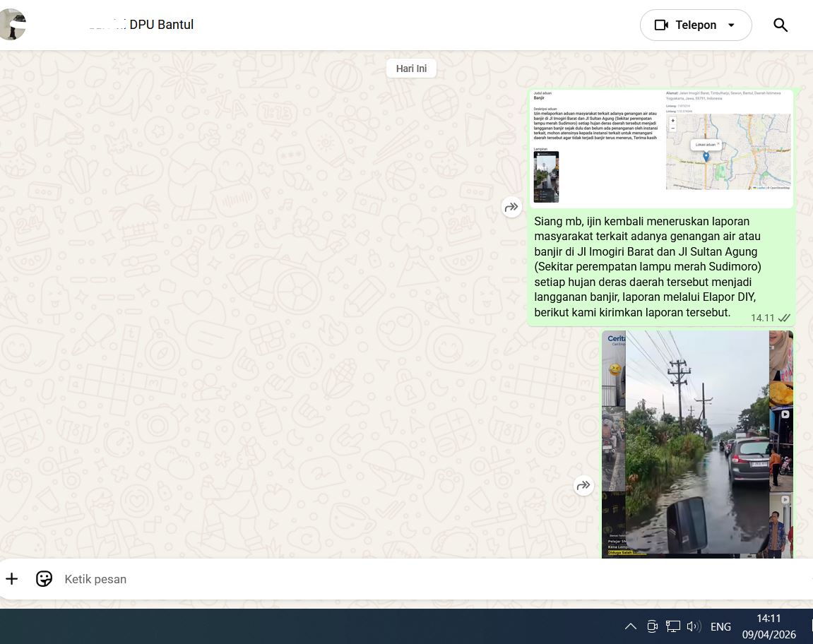This screenshot has height=644, width=813.
Task: Open the contact profile picture
Action: pos(12,25)
